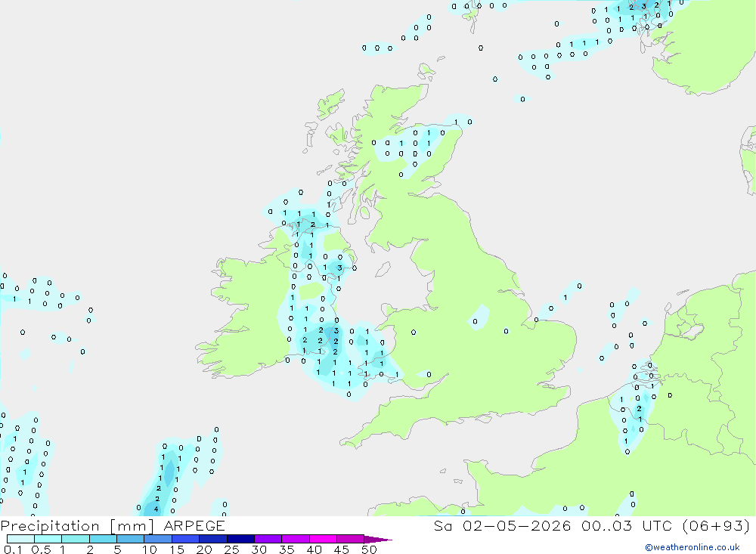Pick the 0.5–1 mm light cyan legend swatch

tap(48, 539)
